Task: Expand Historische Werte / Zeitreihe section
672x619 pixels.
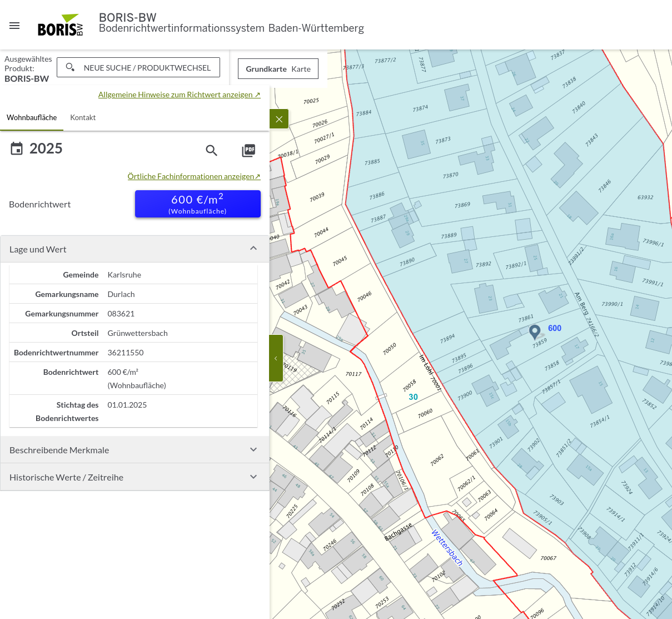Action: pos(253,477)
